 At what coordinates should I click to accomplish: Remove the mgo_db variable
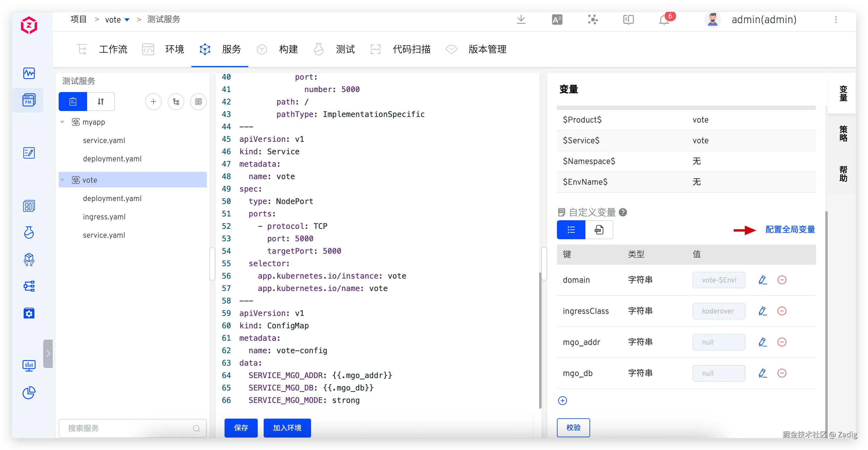[782, 373]
